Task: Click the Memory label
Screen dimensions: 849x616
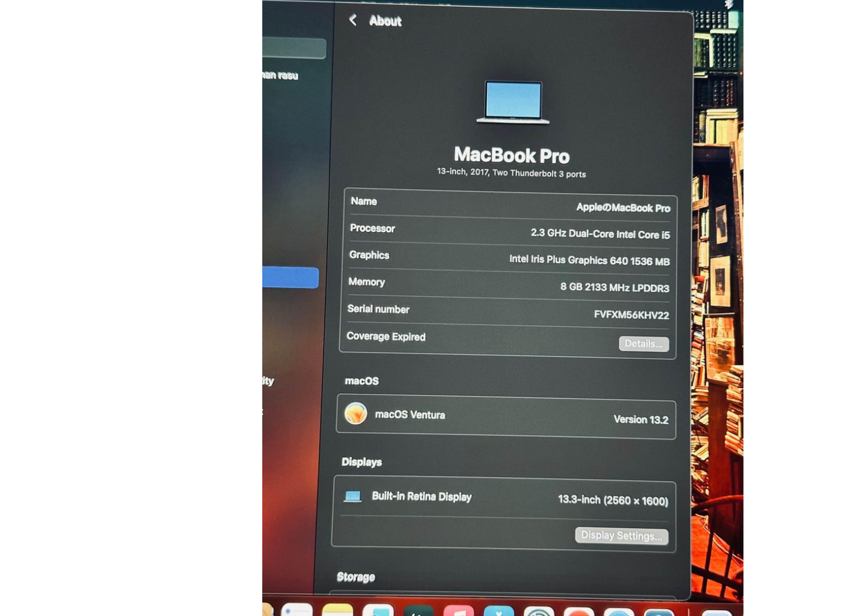Action: pyautogui.click(x=367, y=282)
